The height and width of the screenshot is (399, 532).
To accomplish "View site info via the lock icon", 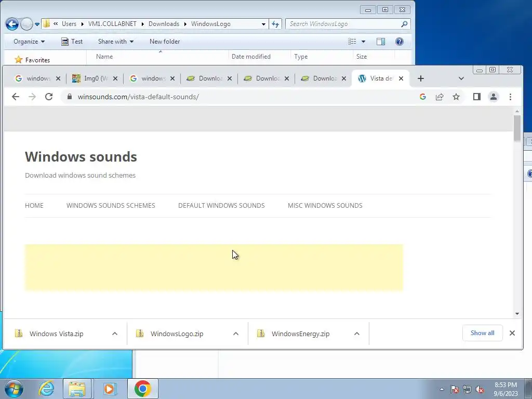I will pyautogui.click(x=70, y=97).
